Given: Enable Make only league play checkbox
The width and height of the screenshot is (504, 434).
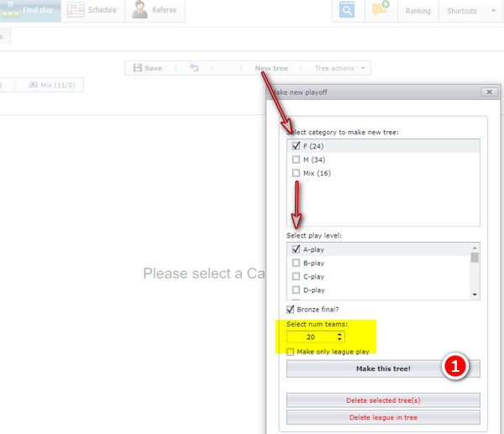Looking at the screenshot, I should pos(291,352).
